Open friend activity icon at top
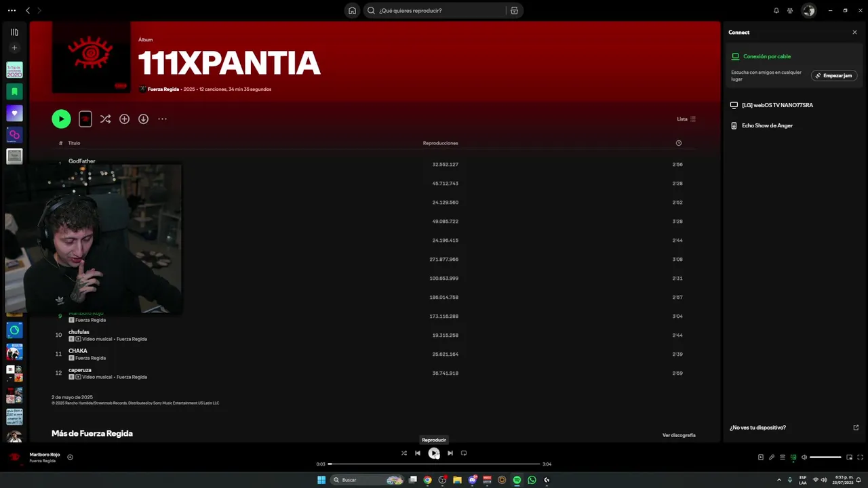Viewport: 868px width, 488px height. (x=790, y=10)
